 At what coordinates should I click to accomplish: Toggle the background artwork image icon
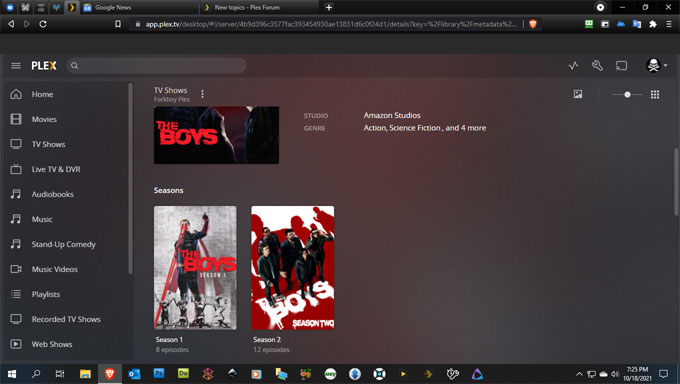(578, 94)
